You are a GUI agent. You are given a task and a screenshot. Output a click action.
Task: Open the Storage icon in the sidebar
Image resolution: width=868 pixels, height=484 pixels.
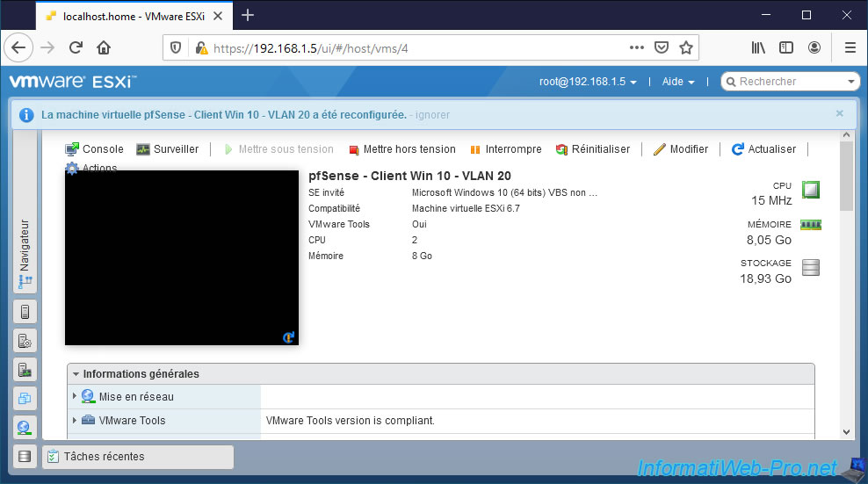[25, 456]
